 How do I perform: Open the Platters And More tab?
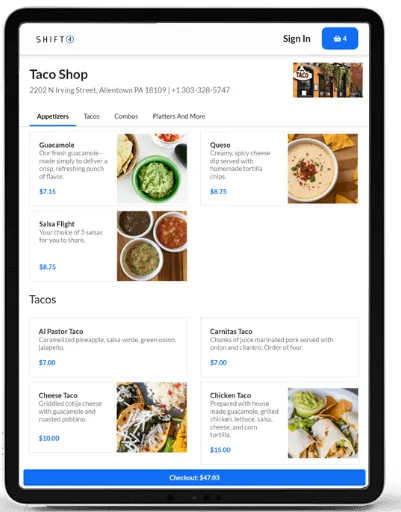coord(179,116)
